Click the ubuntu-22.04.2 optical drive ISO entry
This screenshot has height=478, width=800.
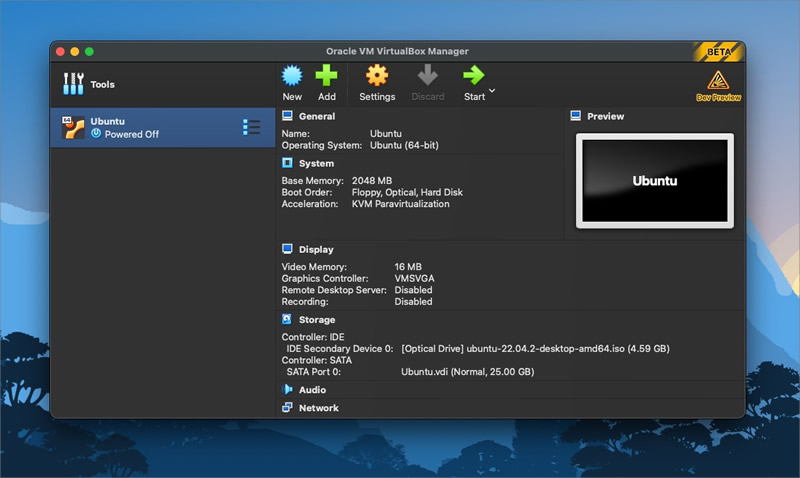535,348
